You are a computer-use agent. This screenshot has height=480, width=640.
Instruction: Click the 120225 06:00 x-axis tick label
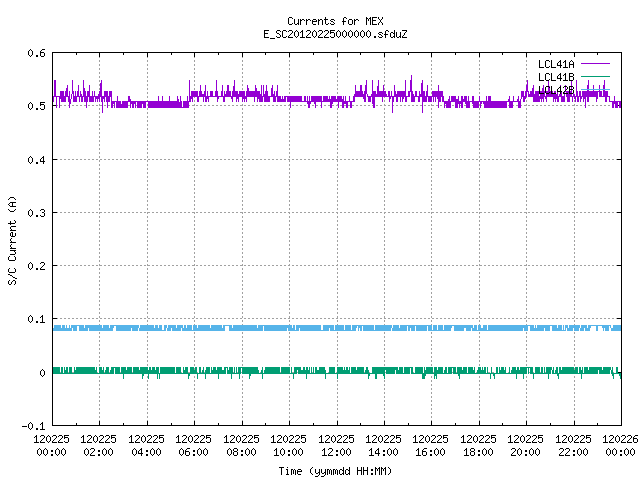(x=193, y=445)
